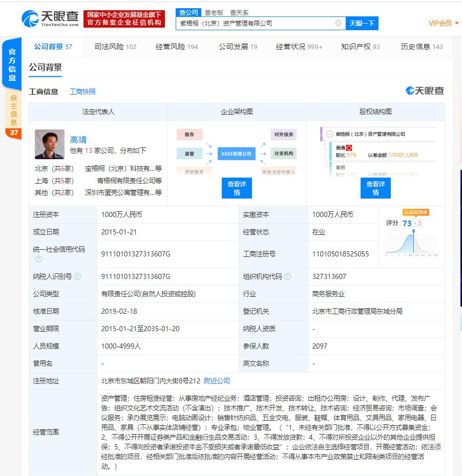Viewport: 462px width, 476px height.
Task: Clear the search box with the X icon
Action: [x=338, y=23]
